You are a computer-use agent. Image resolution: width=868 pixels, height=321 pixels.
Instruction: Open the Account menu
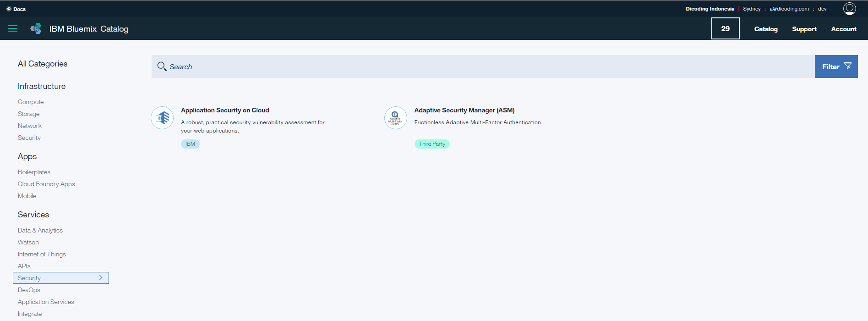click(843, 29)
